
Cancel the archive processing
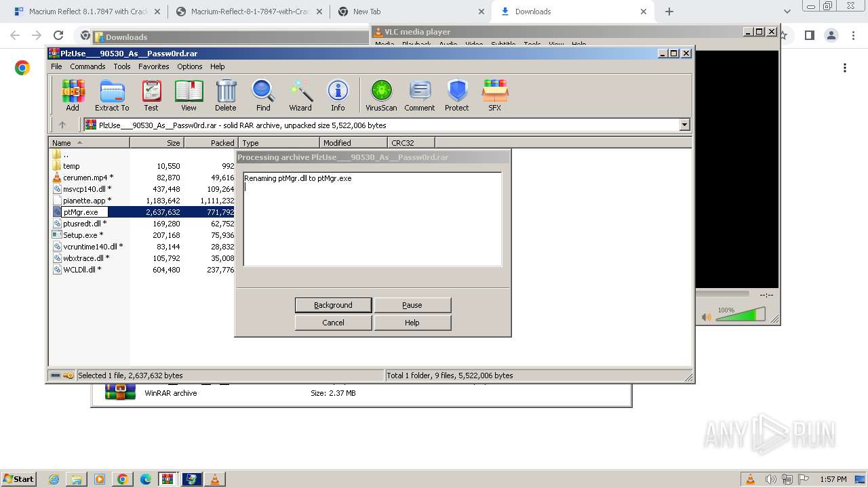333,323
